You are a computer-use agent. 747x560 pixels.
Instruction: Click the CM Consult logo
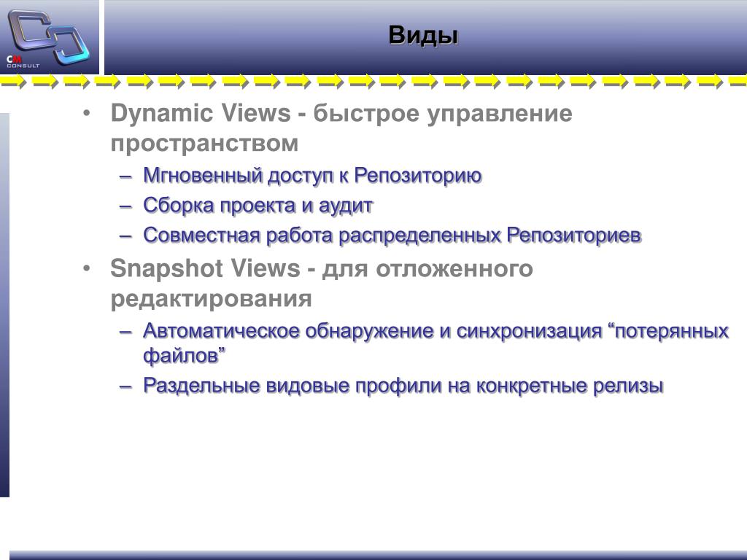pos(49,38)
